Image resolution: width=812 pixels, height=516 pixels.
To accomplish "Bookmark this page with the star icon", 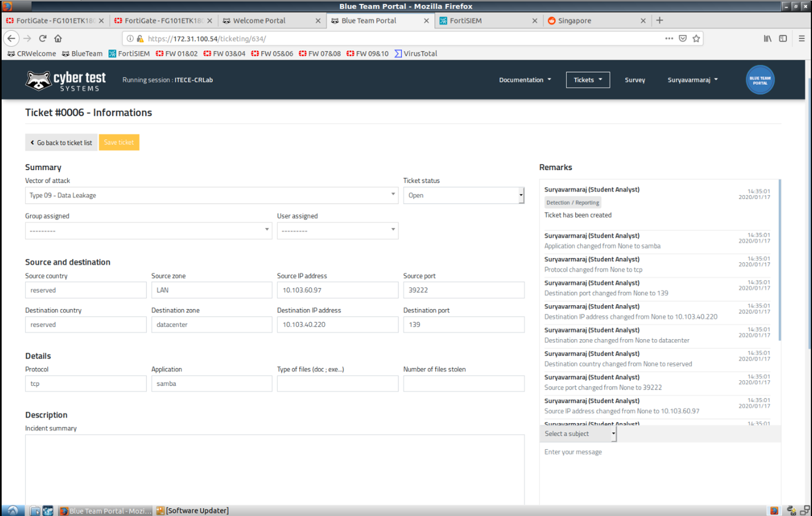I will point(696,38).
